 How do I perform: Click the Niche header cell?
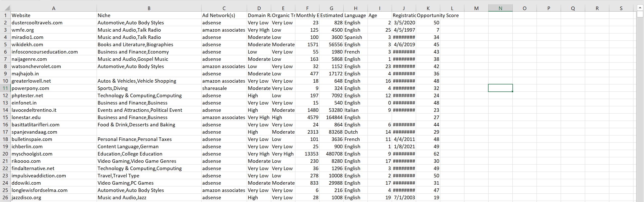[149, 15]
